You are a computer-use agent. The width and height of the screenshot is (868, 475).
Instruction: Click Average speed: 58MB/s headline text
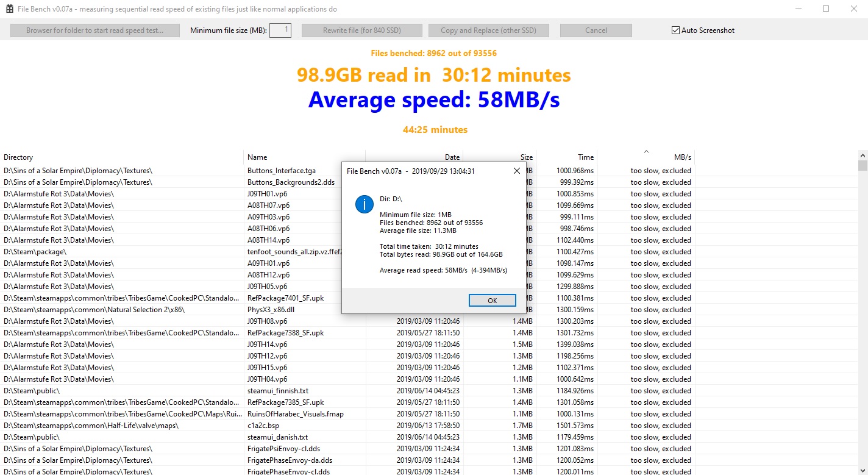click(x=434, y=99)
